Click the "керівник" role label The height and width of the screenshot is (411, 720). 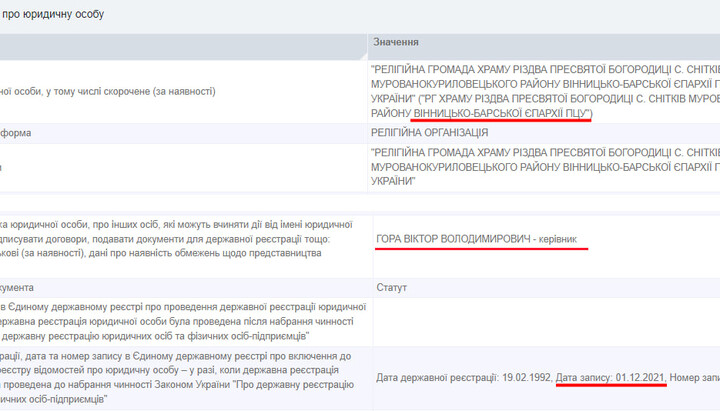(564, 240)
